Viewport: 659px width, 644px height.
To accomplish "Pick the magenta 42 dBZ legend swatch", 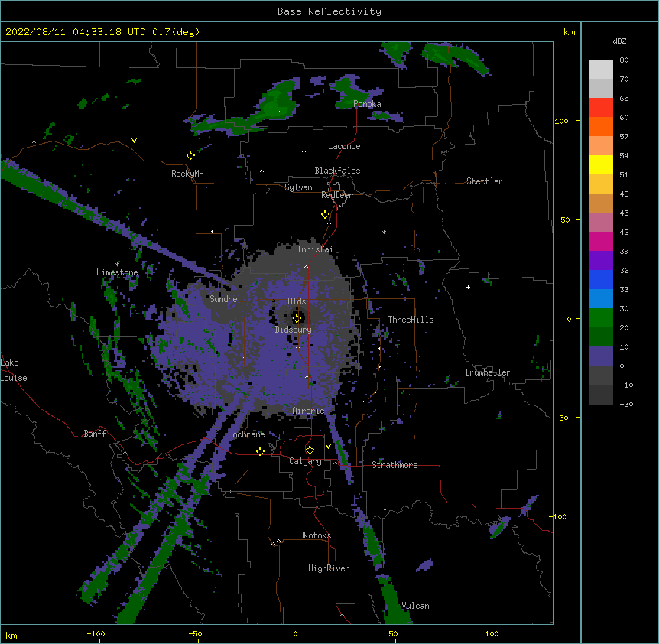I will (601, 241).
